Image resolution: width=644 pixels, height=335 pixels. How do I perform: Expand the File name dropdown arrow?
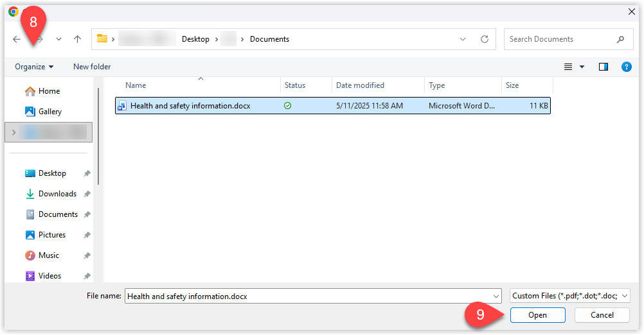click(x=496, y=296)
